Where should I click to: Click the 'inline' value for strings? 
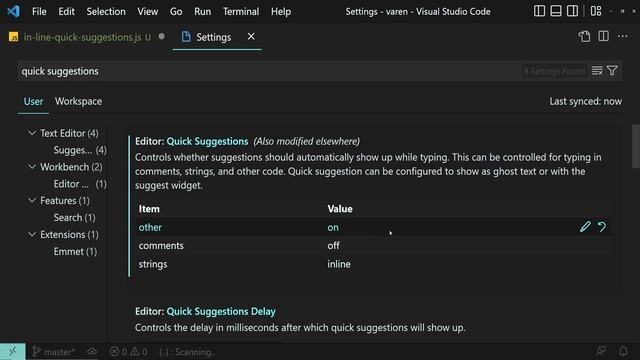click(339, 264)
